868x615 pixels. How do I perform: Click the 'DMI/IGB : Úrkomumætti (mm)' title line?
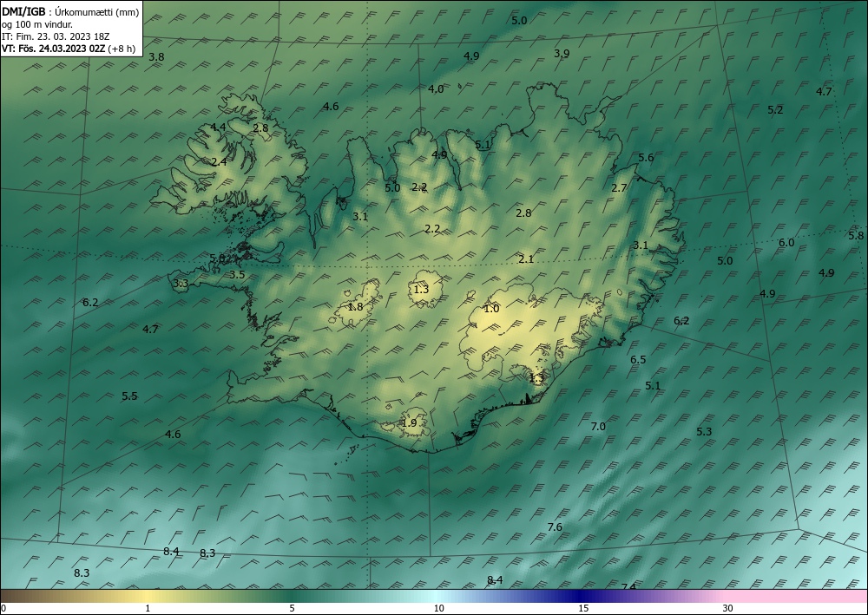(70, 12)
